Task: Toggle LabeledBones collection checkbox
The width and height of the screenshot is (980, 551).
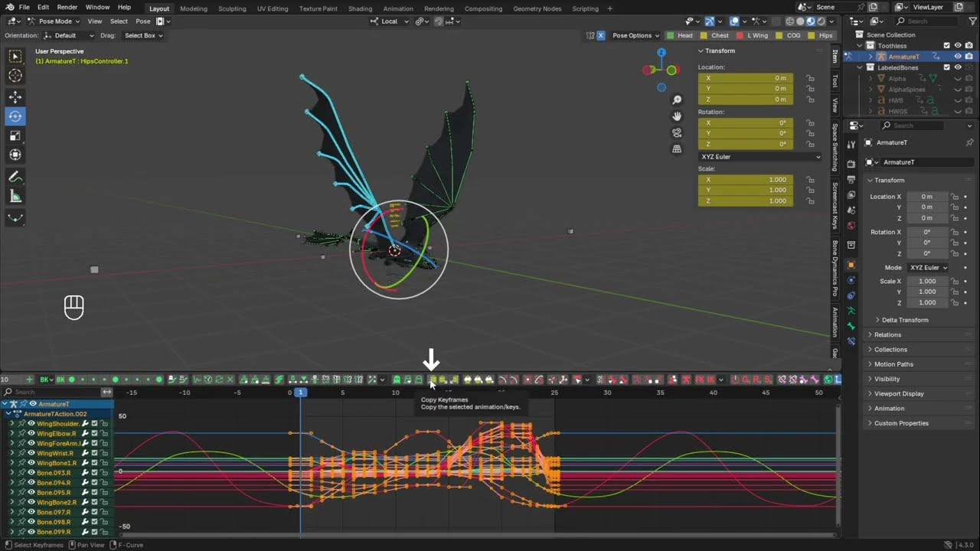Action: tap(946, 67)
